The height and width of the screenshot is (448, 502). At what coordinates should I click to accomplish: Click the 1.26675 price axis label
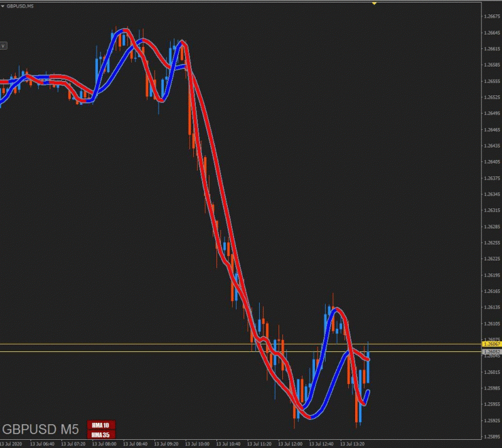click(x=492, y=16)
